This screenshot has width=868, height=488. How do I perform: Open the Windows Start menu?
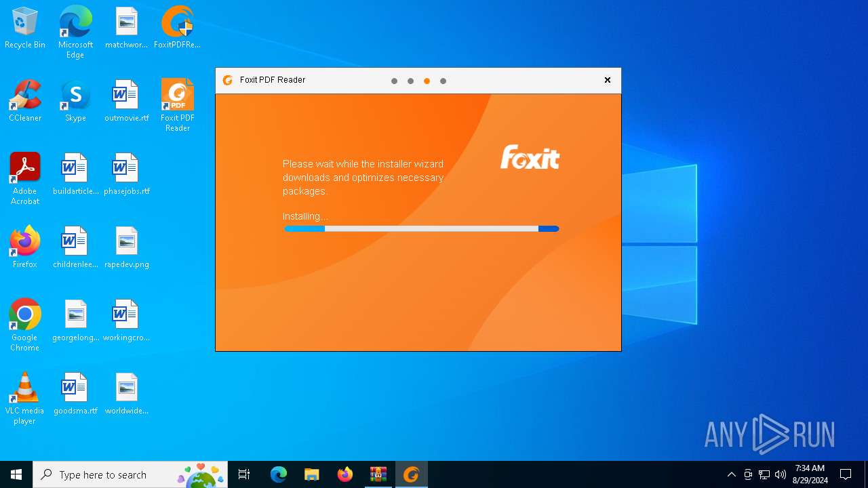click(x=16, y=475)
